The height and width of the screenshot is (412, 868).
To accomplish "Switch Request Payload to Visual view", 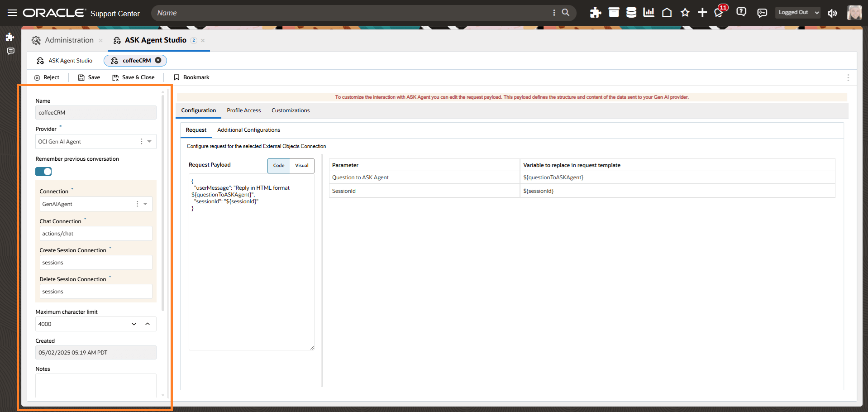I will 302,166.
